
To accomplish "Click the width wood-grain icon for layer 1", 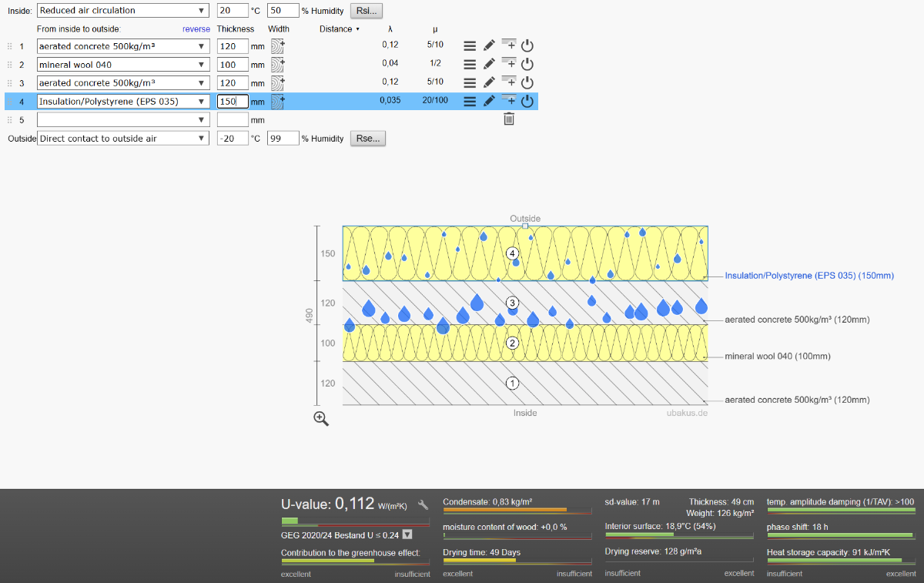I will [x=278, y=45].
